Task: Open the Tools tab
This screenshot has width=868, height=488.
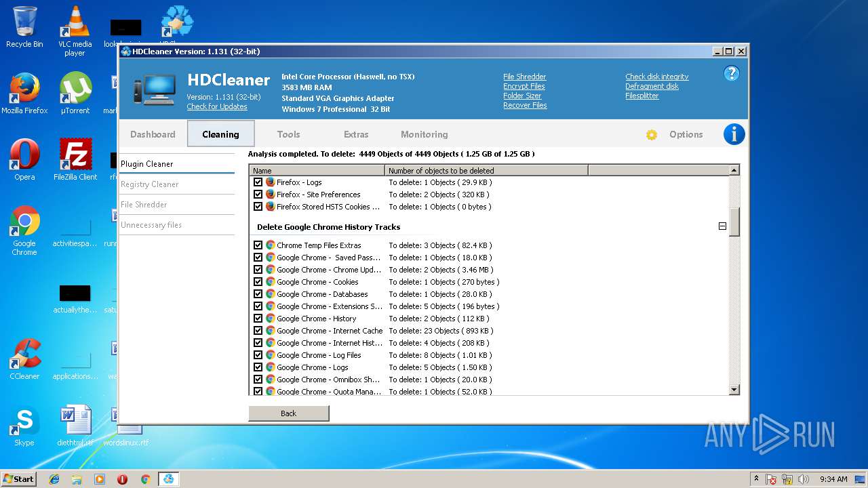Action: point(288,134)
